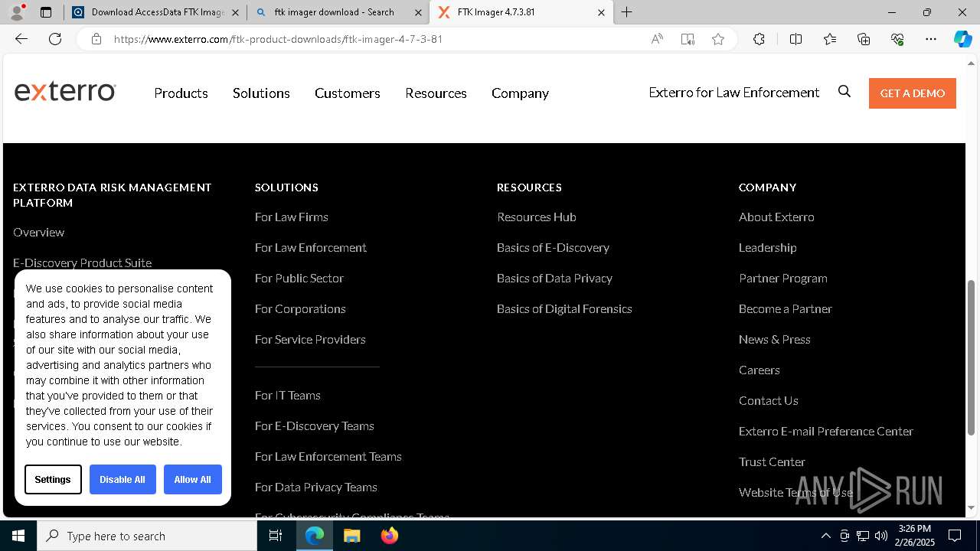
Task: Open the Trust Center link
Action: pos(772,461)
